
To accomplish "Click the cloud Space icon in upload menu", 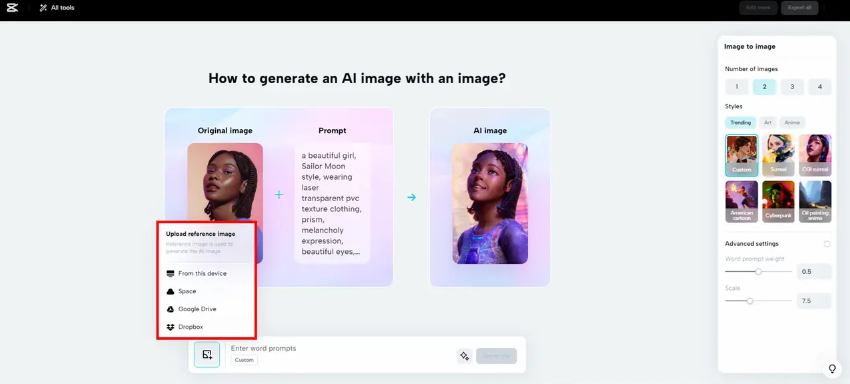I will click(170, 291).
